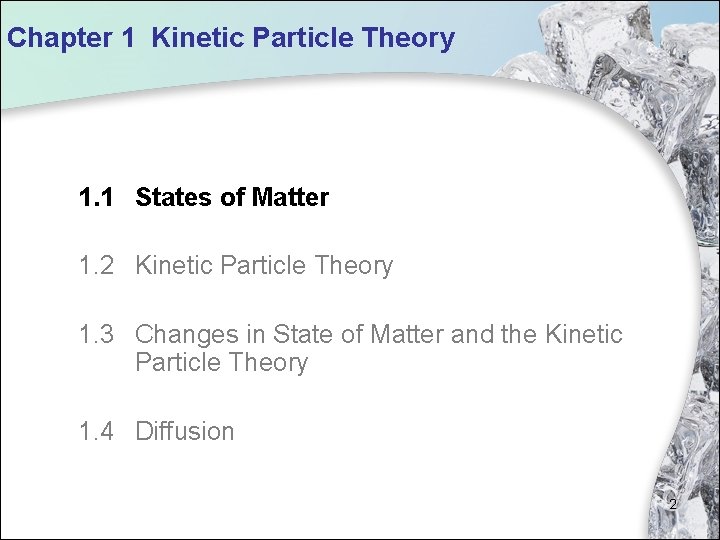Click the word 'States' in item 1.1

tap(174, 197)
